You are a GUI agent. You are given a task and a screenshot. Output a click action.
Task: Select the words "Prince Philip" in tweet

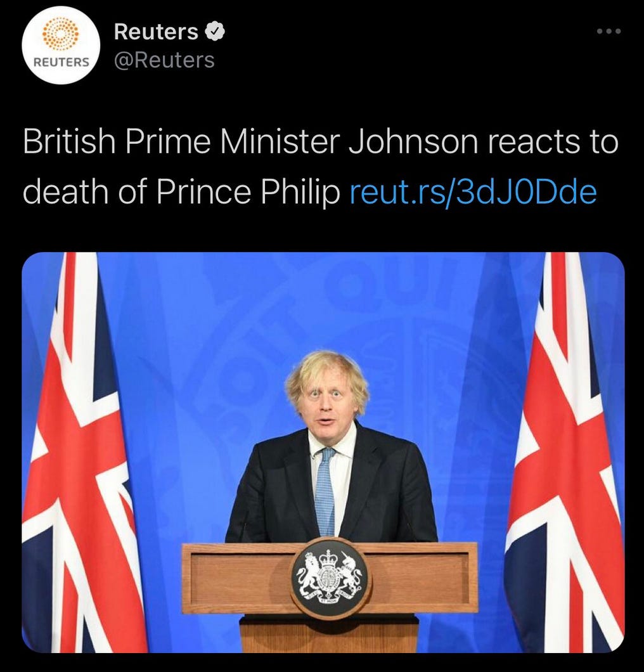coord(248,191)
